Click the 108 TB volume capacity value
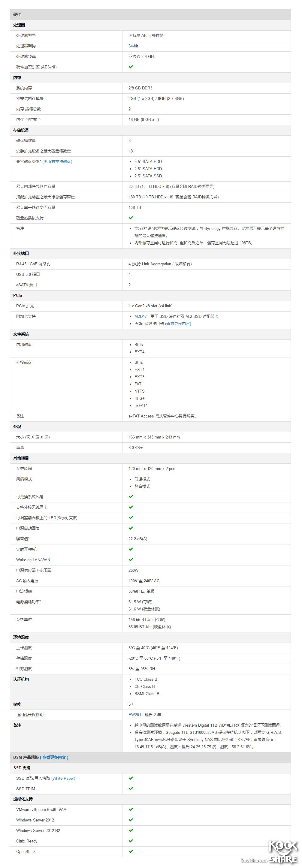Screen dimensions: 302x868 tap(134, 208)
